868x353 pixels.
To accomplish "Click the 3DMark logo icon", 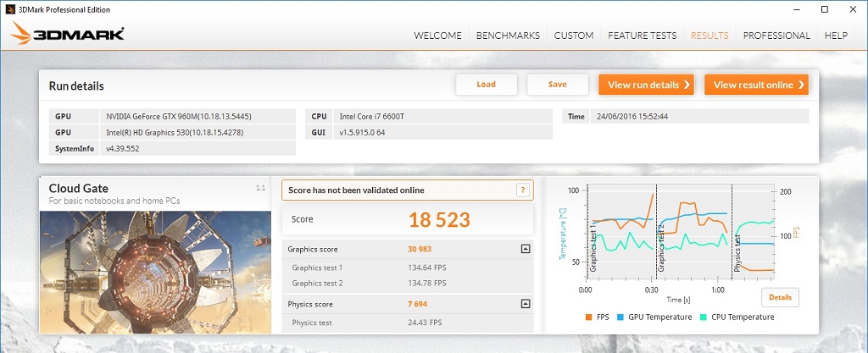I will click(68, 35).
